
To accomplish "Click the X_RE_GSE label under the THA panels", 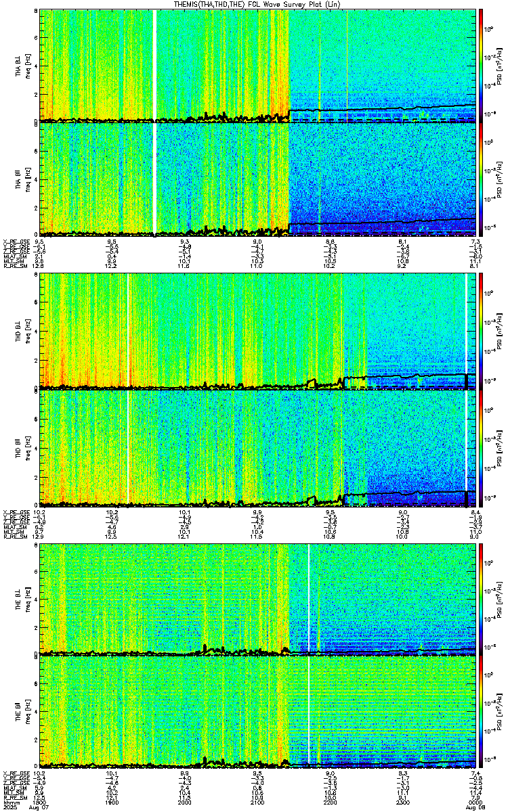I will click(x=14, y=240).
